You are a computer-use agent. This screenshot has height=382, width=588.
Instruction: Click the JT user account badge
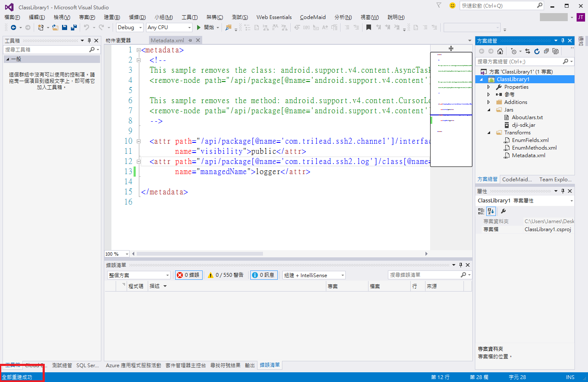pyautogui.click(x=581, y=17)
